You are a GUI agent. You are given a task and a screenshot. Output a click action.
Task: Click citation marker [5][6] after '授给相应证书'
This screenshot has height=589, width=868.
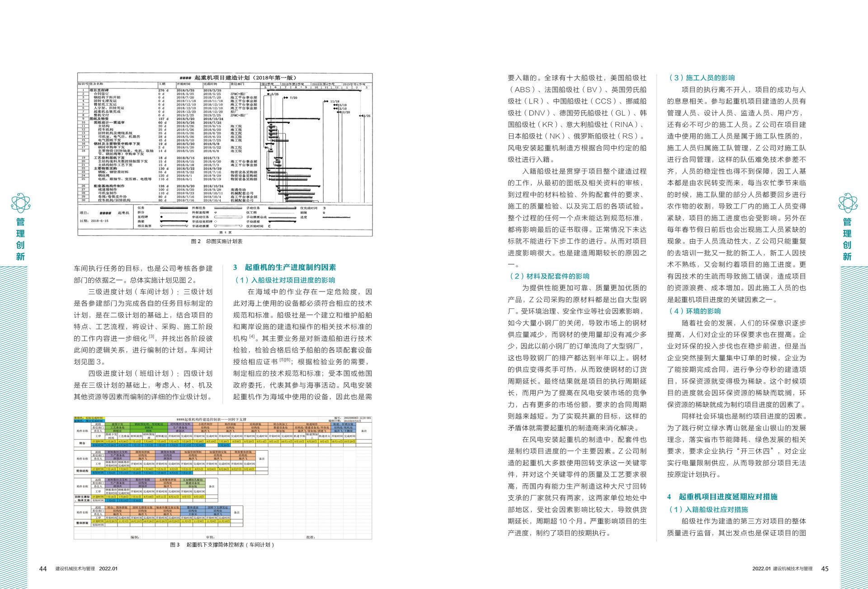point(285,360)
